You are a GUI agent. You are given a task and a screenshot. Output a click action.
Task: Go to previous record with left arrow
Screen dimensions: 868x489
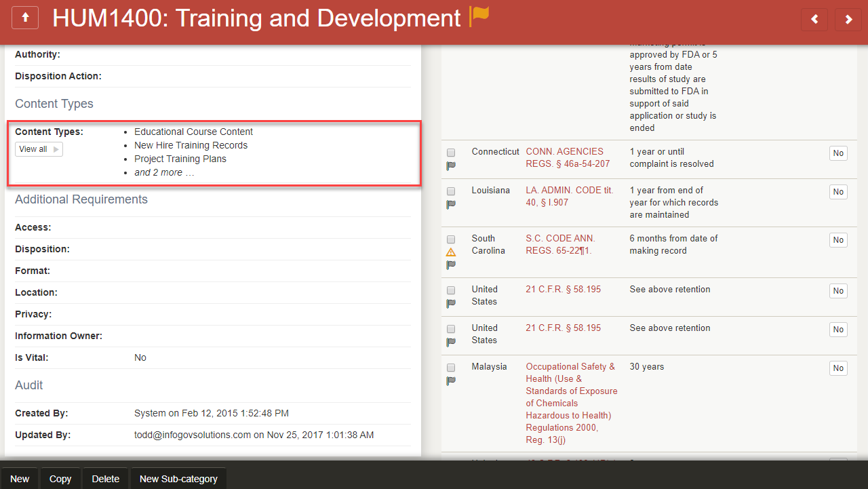point(814,20)
